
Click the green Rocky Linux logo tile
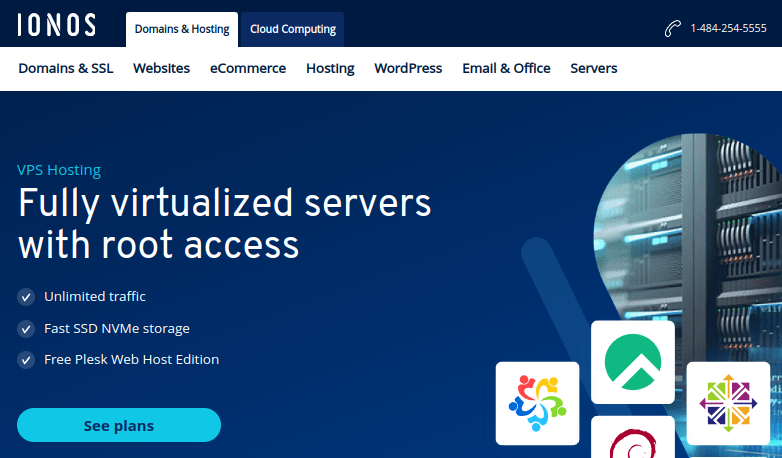(633, 362)
